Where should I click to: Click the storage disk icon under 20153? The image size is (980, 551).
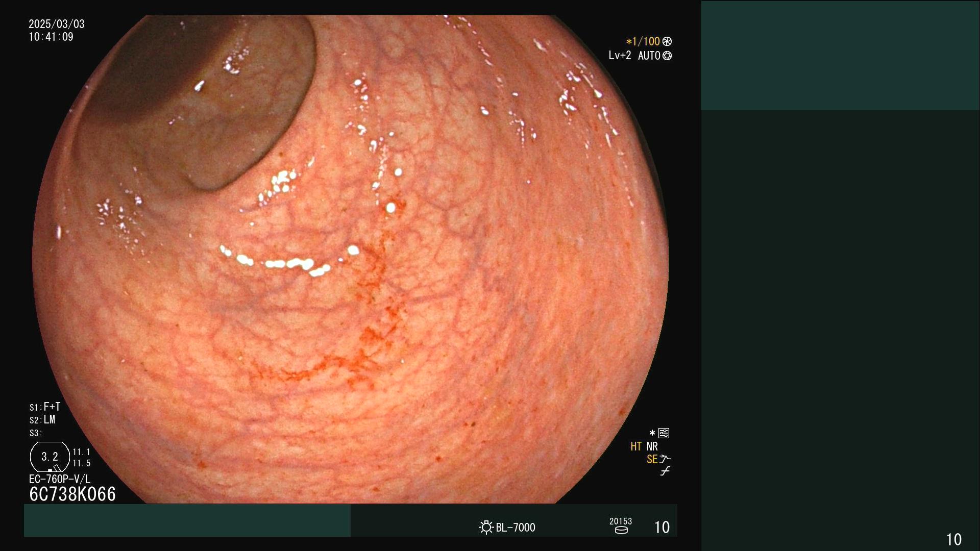coord(621,530)
